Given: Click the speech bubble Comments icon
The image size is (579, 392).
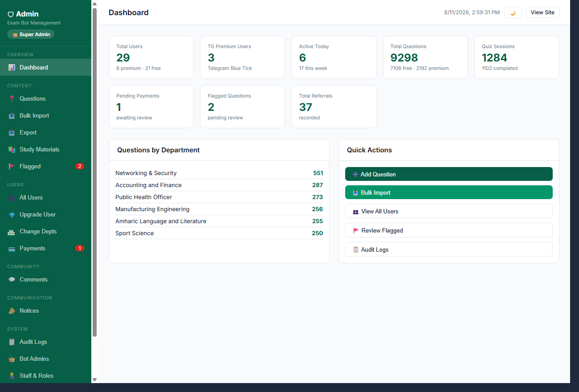Looking at the screenshot, I should pos(12,280).
